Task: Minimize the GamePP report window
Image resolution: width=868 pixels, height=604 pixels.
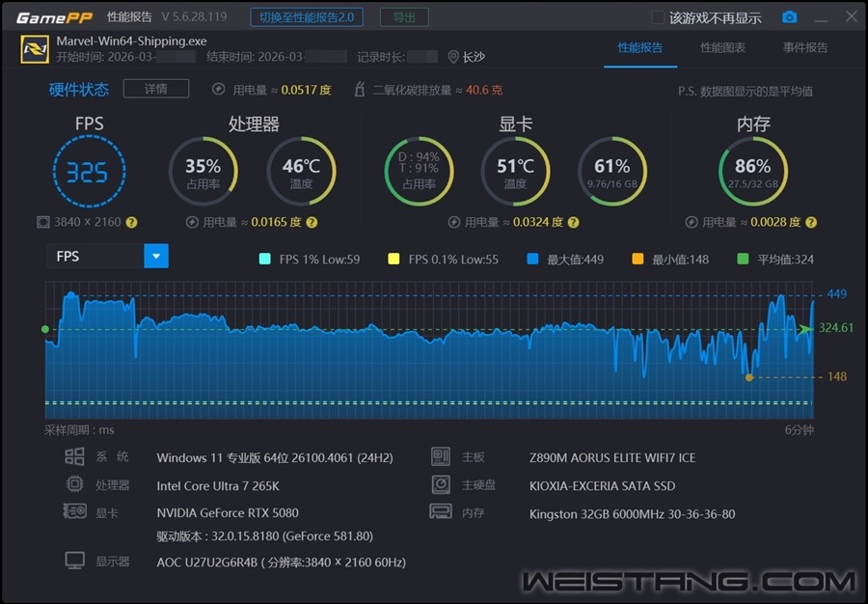Action: pos(821,19)
